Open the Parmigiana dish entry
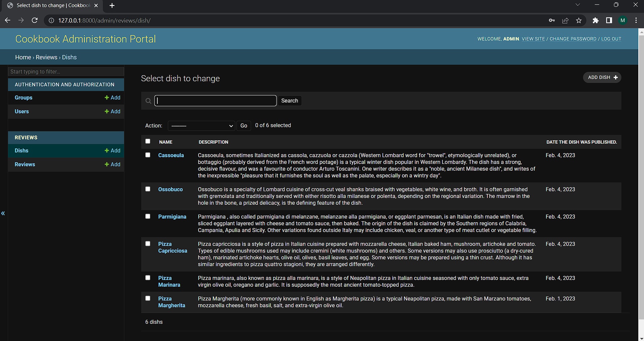This screenshot has height=341, width=644. (x=172, y=217)
